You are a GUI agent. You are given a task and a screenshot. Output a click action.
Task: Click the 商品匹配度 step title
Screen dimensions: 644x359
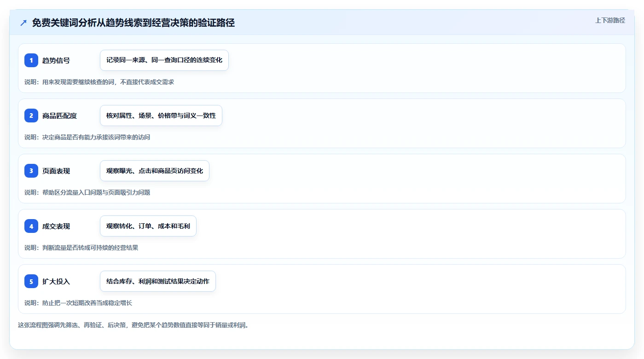coord(59,116)
